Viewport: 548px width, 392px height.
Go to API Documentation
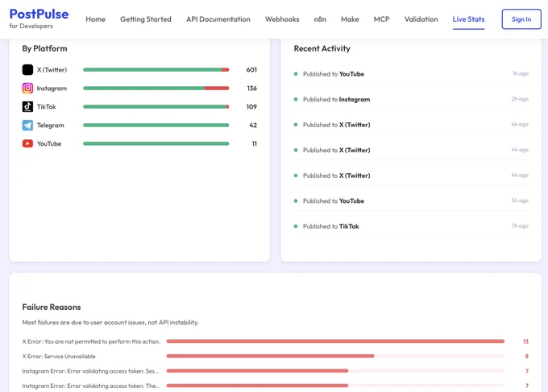218,19
